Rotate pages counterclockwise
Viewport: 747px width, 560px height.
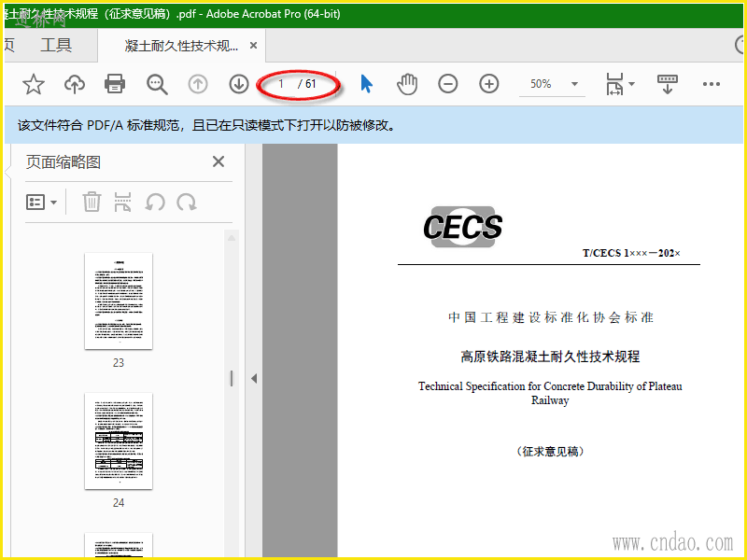(x=155, y=202)
